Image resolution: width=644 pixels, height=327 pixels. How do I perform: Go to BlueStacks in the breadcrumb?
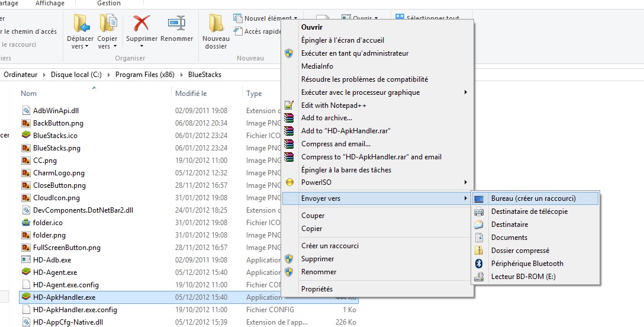[205, 75]
